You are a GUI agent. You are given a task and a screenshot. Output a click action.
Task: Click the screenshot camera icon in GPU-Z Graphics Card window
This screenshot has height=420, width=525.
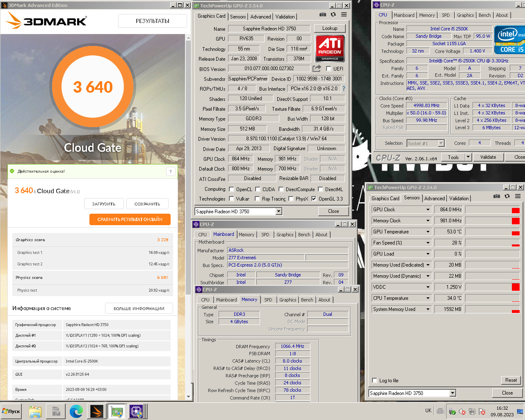coord(323,14)
